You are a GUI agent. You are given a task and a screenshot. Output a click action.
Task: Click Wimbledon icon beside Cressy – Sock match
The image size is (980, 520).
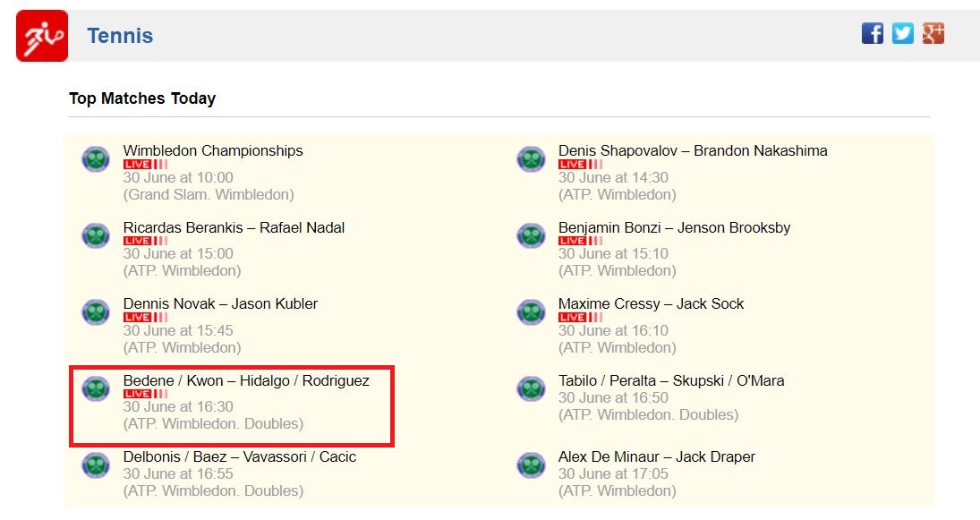tap(532, 311)
